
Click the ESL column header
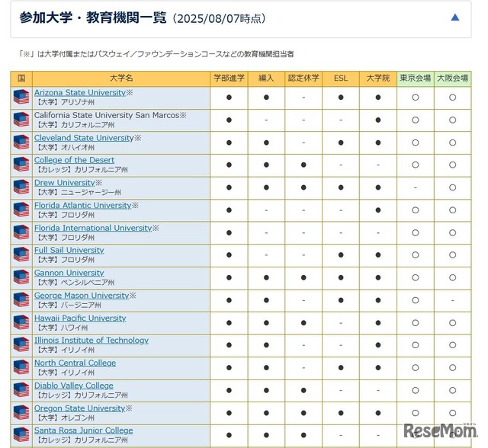coord(341,78)
